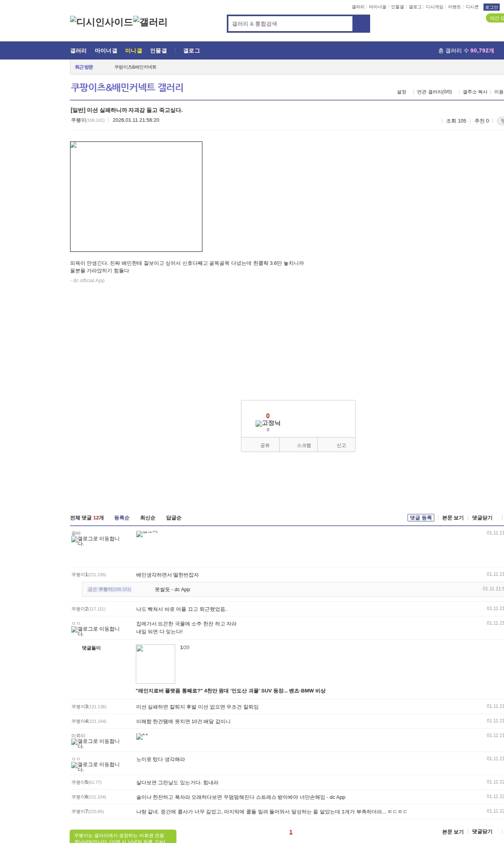Click the comment 배민생각하면서 딸한번잡자
504x843 pixels.
(167, 575)
